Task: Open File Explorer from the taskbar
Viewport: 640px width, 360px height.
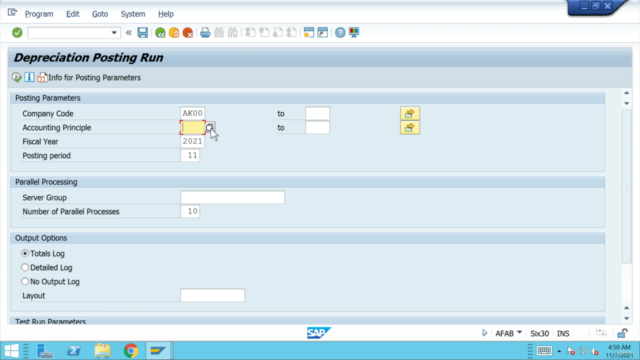Action: tap(102, 351)
